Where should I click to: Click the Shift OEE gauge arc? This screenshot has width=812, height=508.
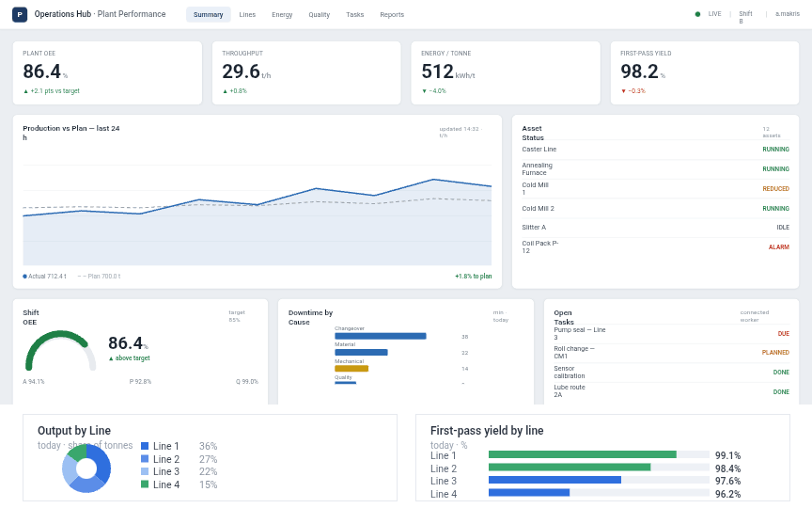coord(60,350)
